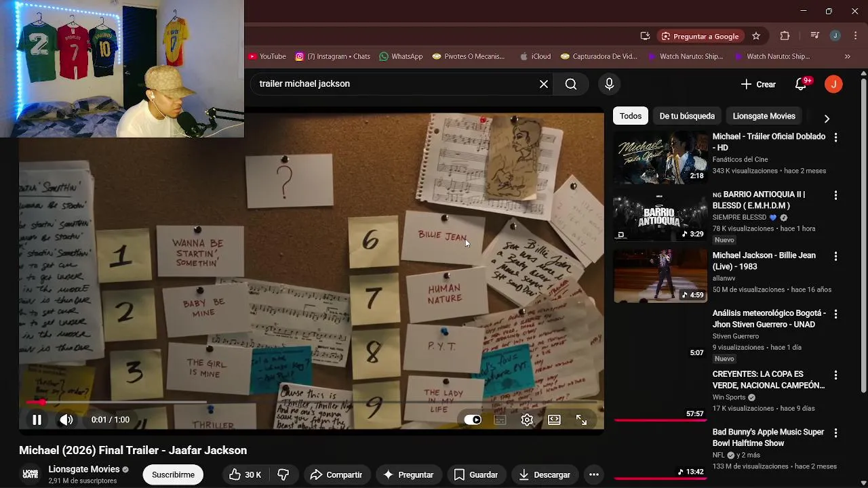The height and width of the screenshot is (488, 868).
Task: Click the Compartir share button
Action: (x=336, y=474)
